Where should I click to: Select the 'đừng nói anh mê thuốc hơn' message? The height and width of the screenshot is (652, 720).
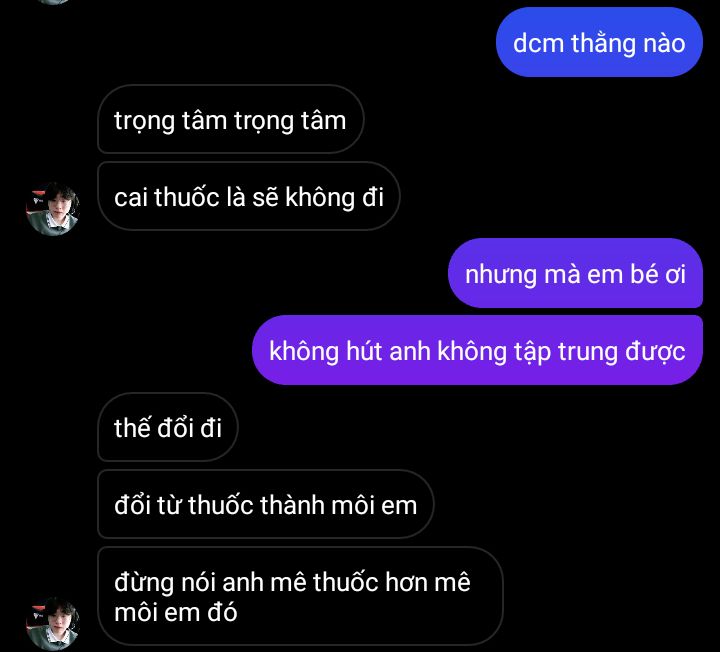pyautogui.click(x=300, y=596)
